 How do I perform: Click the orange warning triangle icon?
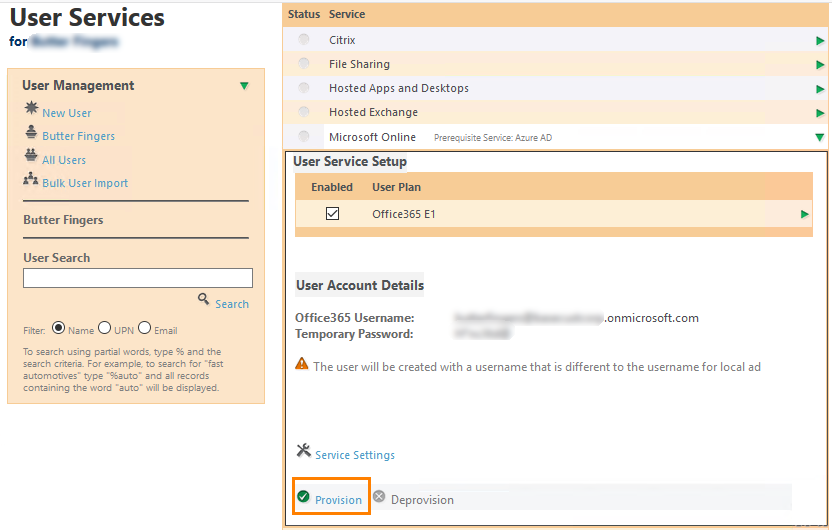pyautogui.click(x=301, y=364)
